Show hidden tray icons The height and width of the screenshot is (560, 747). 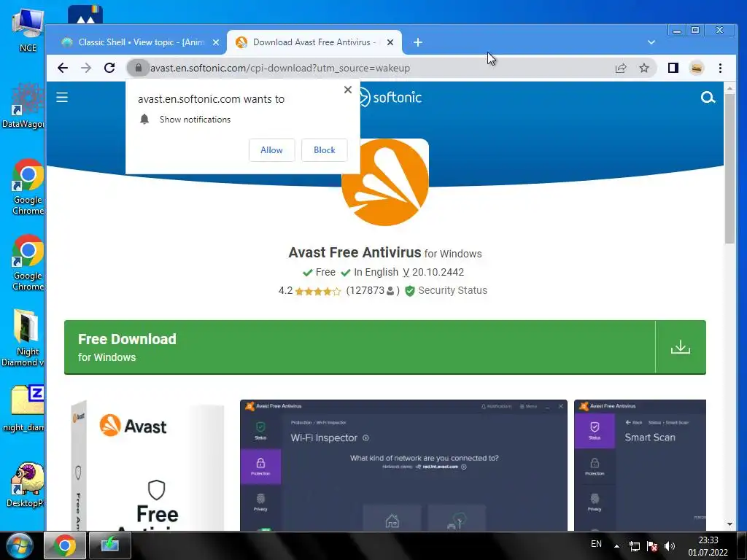tap(616, 546)
